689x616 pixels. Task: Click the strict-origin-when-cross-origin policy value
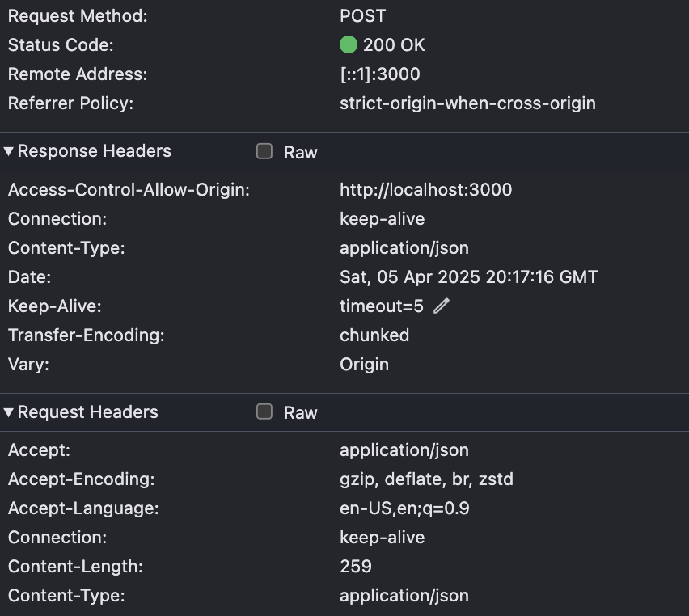[467, 103]
